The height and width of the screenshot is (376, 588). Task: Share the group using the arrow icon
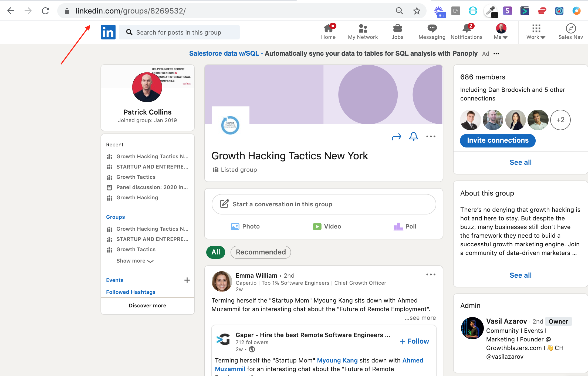pyautogui.click(x=396, y=137)
